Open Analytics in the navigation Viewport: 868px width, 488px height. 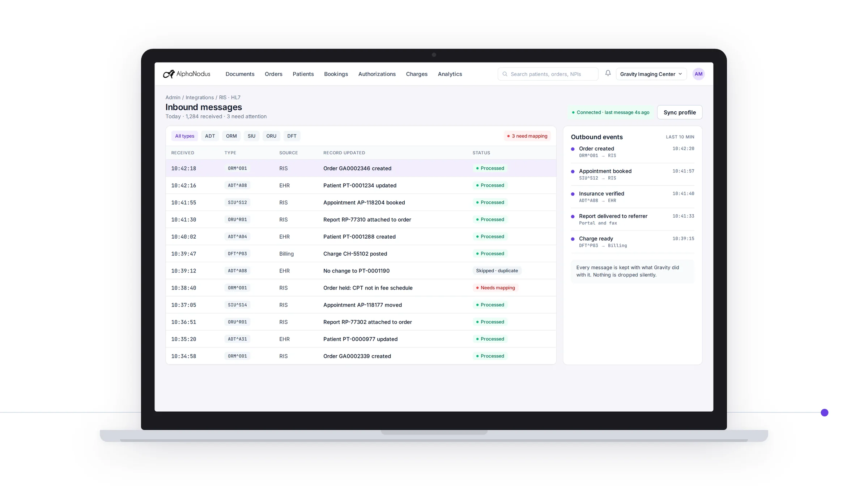[450, 74]
